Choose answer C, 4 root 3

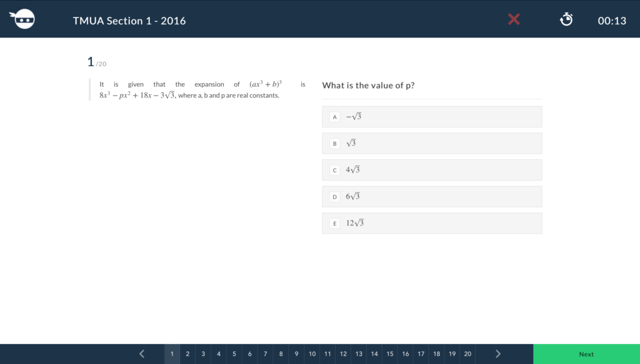pos(432,170)
